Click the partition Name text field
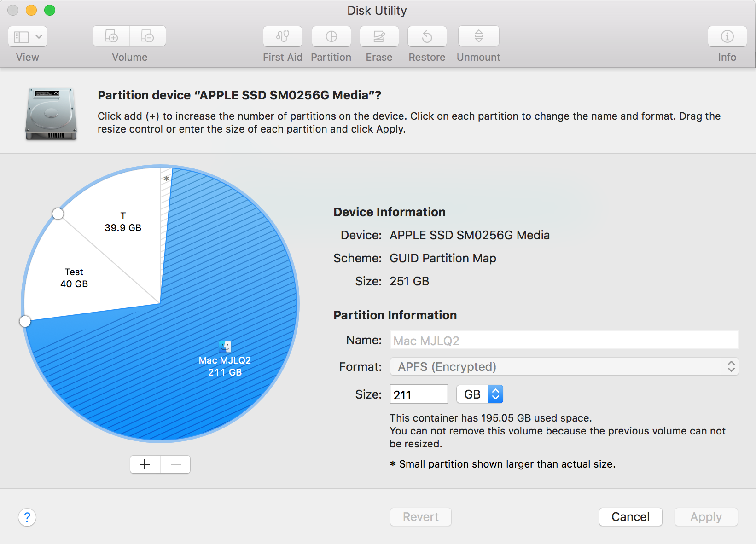 (x=564, y=340)
